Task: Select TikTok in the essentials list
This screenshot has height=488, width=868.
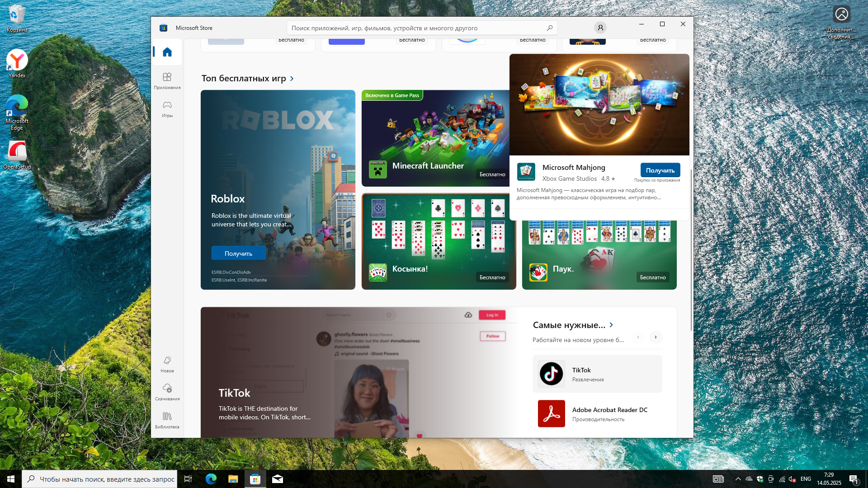Action: [597, 374]
